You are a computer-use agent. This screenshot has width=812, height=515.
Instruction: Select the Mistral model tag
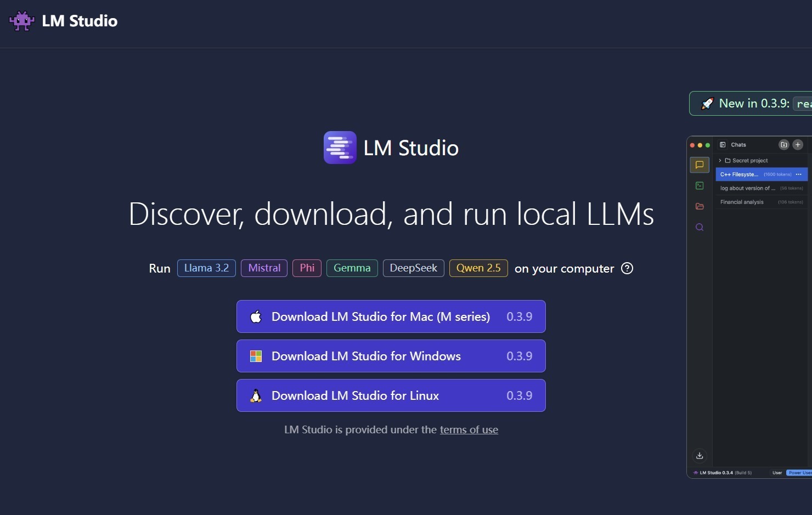pyautogui.click(x=264, y=268)
